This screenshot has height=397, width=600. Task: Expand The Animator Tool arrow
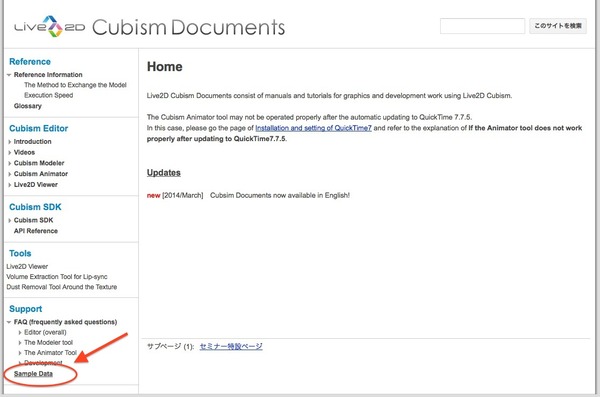click(x=20, y=353)
